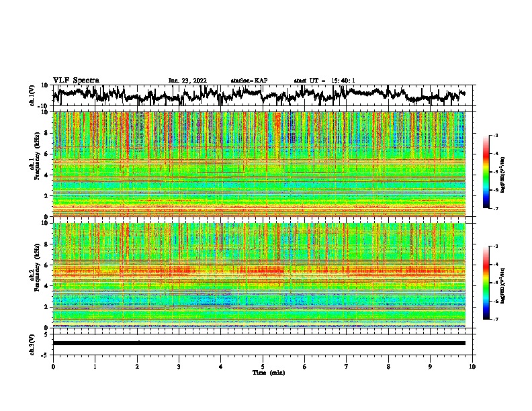Image resolution: width=532 pixels, height=411 pixels.
Task: Select the 'Jan. 23, 2022' date label
Action: click(x=187, y=81)
